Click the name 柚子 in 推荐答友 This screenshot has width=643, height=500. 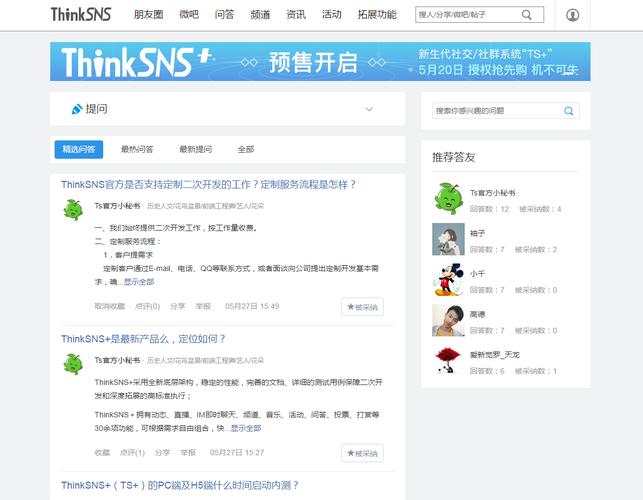477,233
